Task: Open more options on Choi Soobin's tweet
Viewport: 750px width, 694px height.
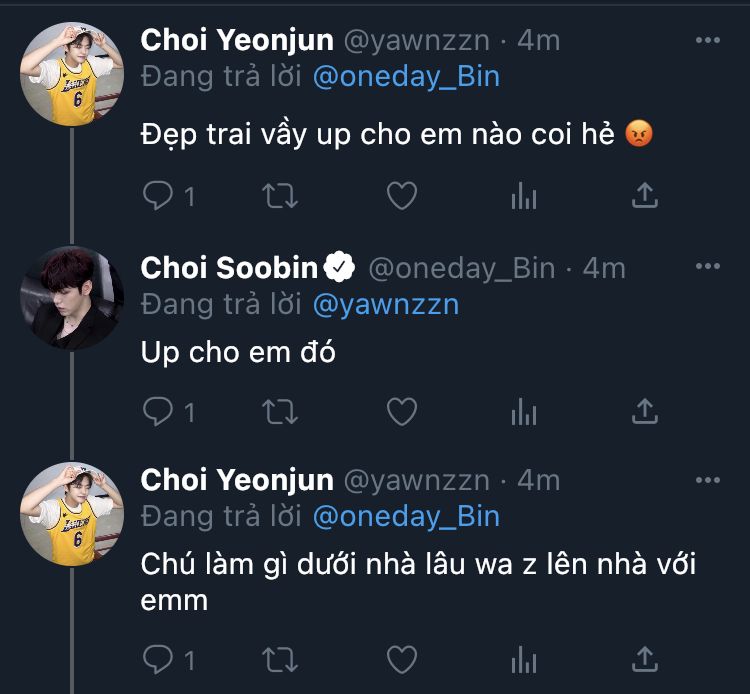Action: click(707, 267)
